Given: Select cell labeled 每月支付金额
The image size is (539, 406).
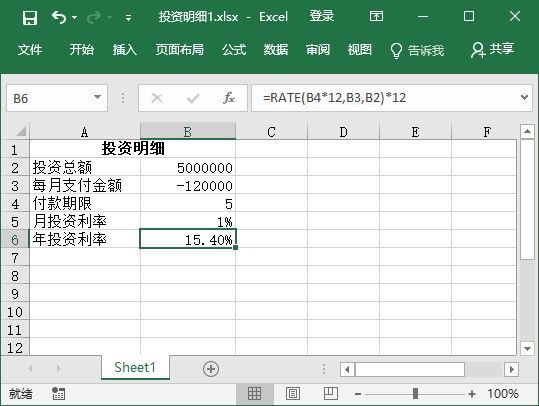Looking at the screenshot, I should click(x=85, y=185).
